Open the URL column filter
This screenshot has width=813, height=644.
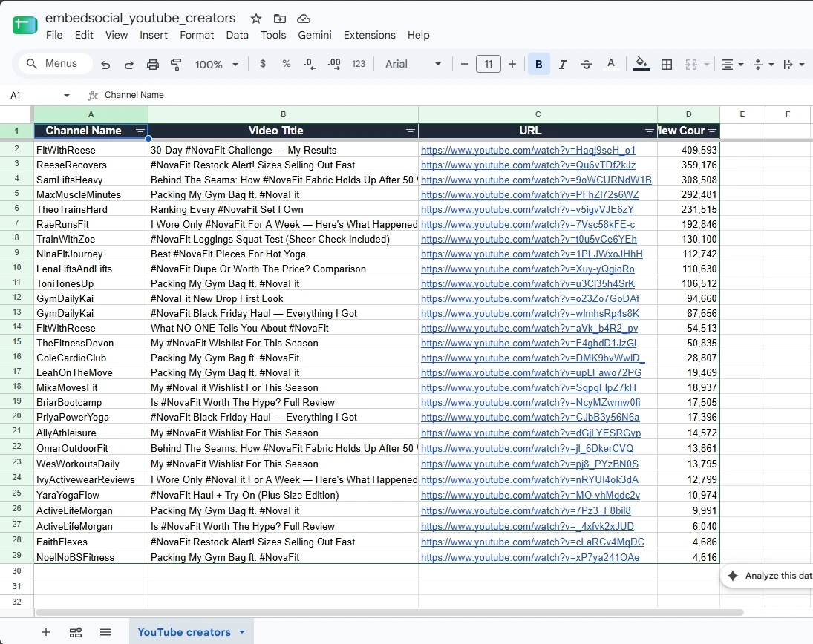649,131
